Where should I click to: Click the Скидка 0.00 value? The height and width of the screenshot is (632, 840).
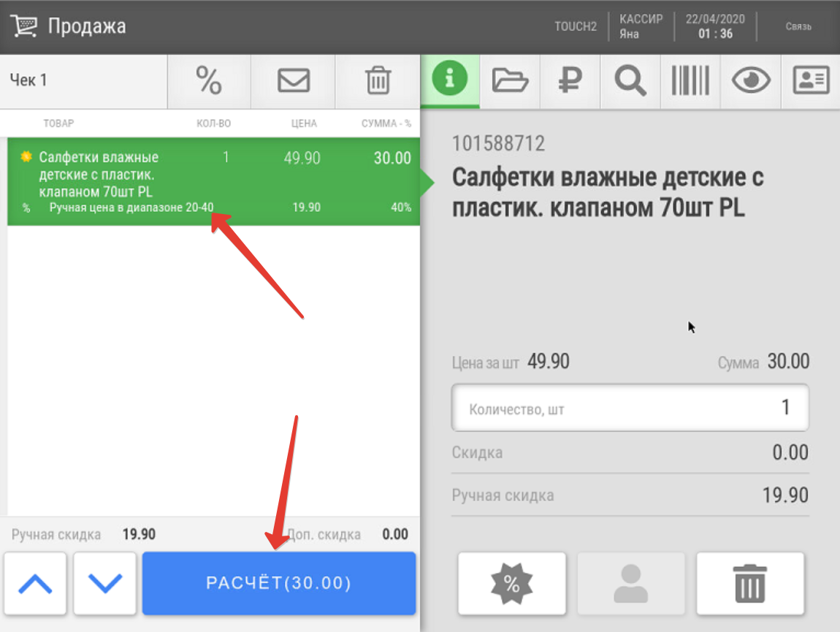[790, 452]
